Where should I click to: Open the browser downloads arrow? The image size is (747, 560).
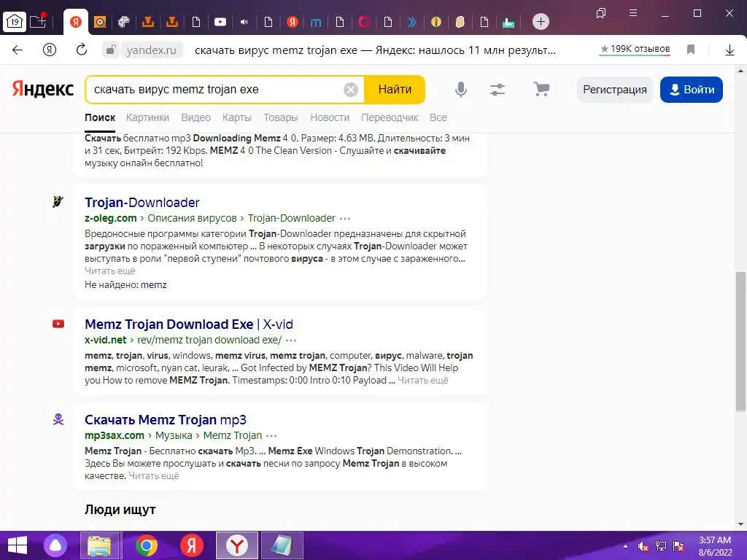(x=729, y=50)
